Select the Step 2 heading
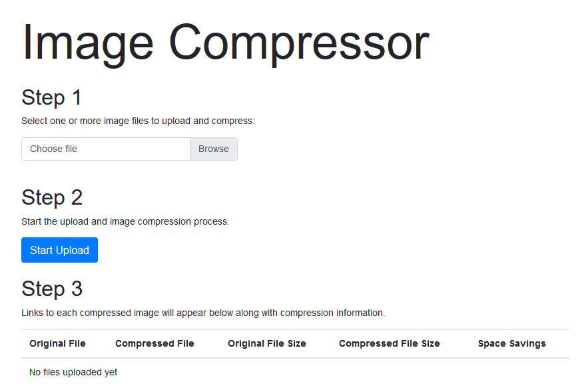The height and width of the screenshot is (392, 588). (x=51, y=197)
